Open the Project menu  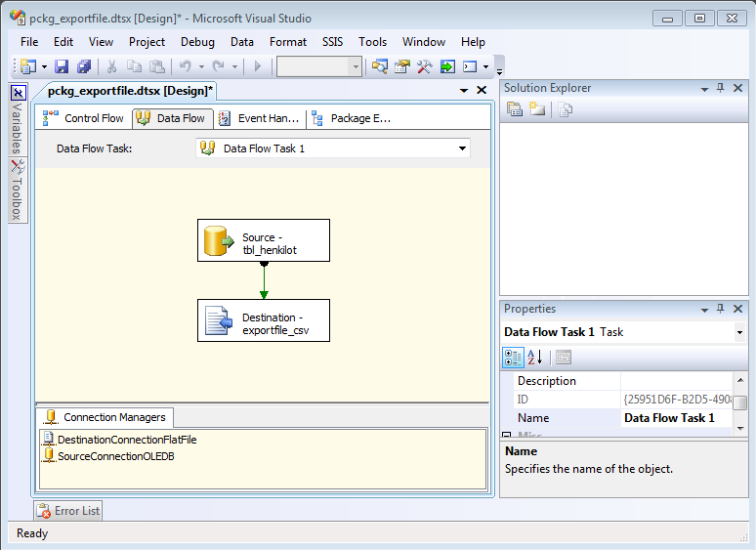pos(147,42)
